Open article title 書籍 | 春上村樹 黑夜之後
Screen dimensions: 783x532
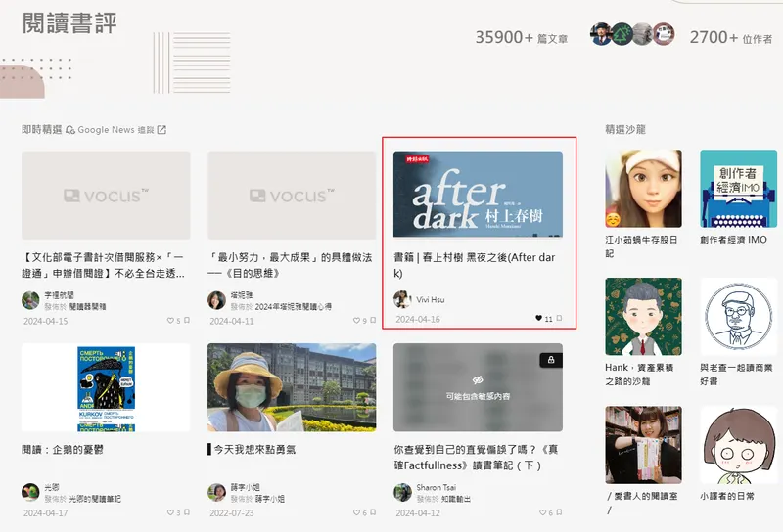[x=475, y=265]
